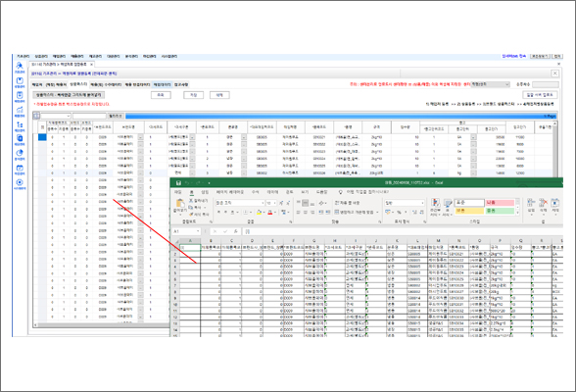Click the Orientation (angled text) icon in Excel
The height and width of the screenshot is (392, 576).
[321, 203]
